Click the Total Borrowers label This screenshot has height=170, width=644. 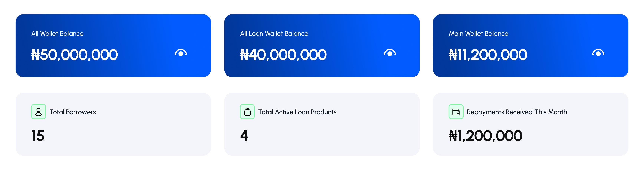(x=73, y=112)
